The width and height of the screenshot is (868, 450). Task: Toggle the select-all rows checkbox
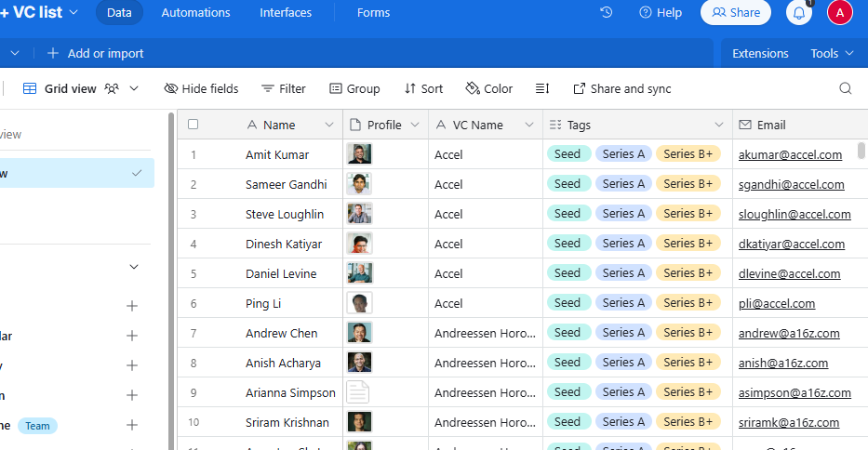click(194, 125)
